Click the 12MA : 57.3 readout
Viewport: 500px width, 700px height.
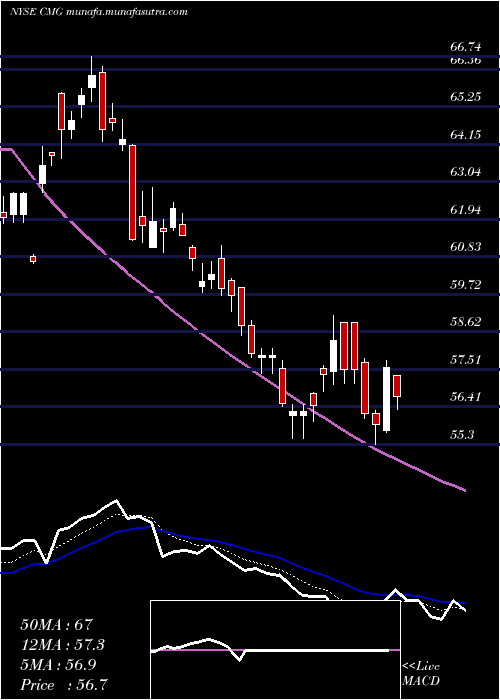62,645
